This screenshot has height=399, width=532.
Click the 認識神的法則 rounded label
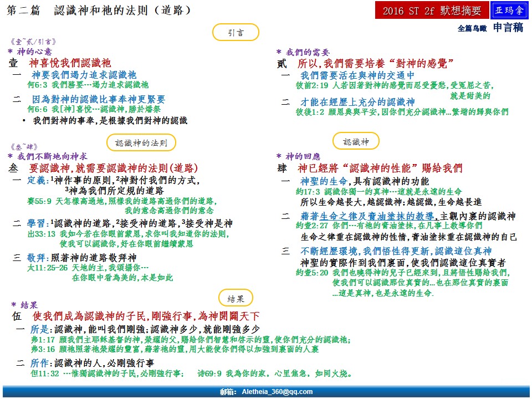pyautogui.click(x=145, y=142)
